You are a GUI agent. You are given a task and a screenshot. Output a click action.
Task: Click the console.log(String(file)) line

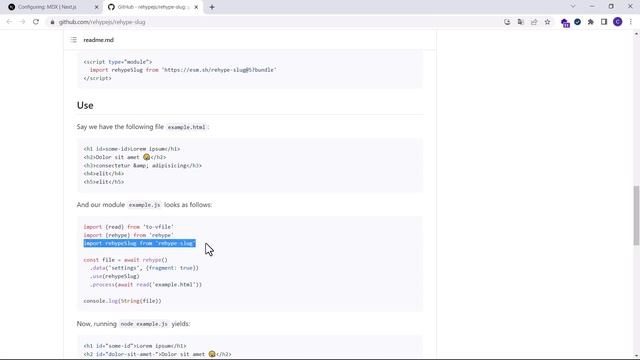point(122,301)
